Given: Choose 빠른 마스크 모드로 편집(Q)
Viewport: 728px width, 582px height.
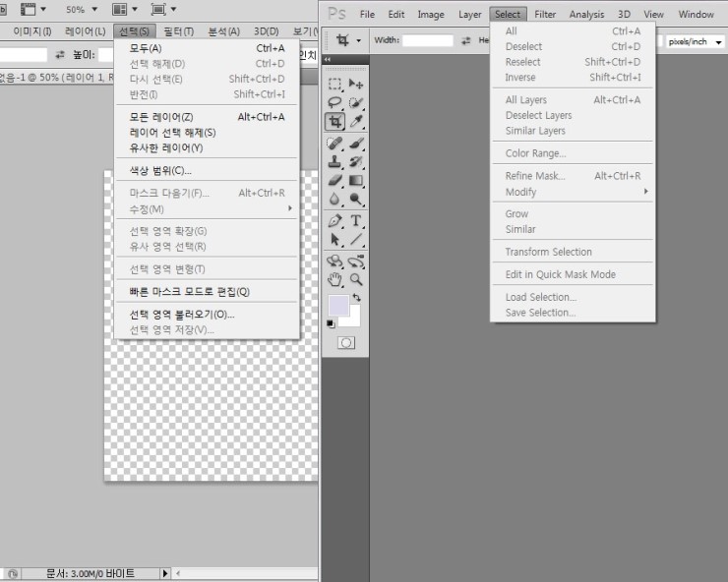Looking at the screenshot, I should point(207,292).
